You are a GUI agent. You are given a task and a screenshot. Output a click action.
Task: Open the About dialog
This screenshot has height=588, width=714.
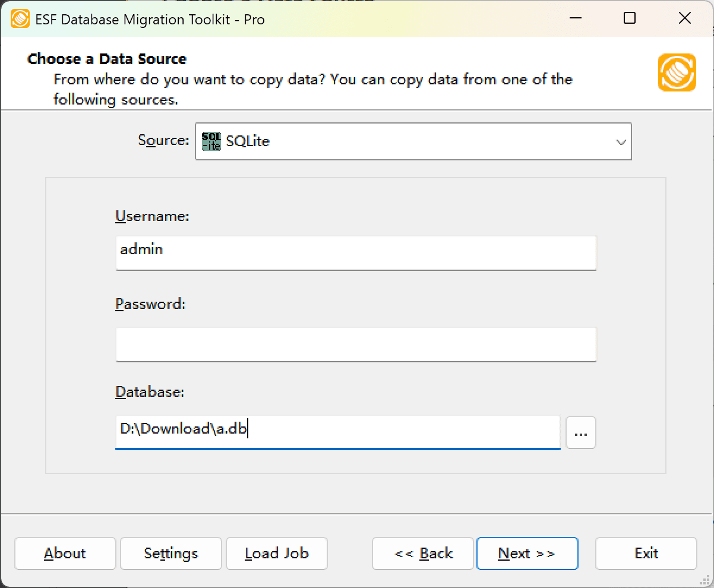point(65,553)
